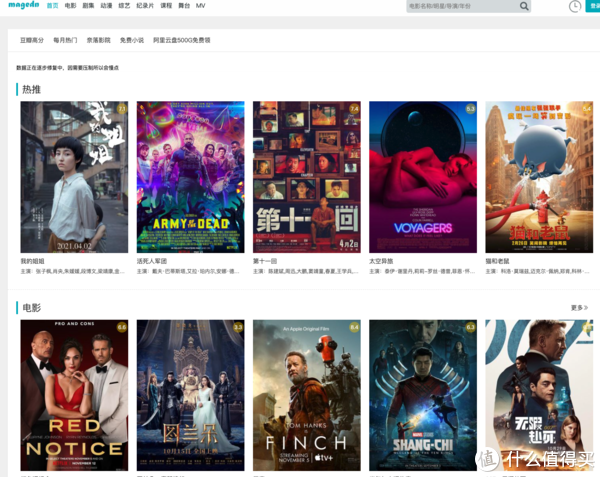Click the 豆瓣高分 link

[32, 40]
